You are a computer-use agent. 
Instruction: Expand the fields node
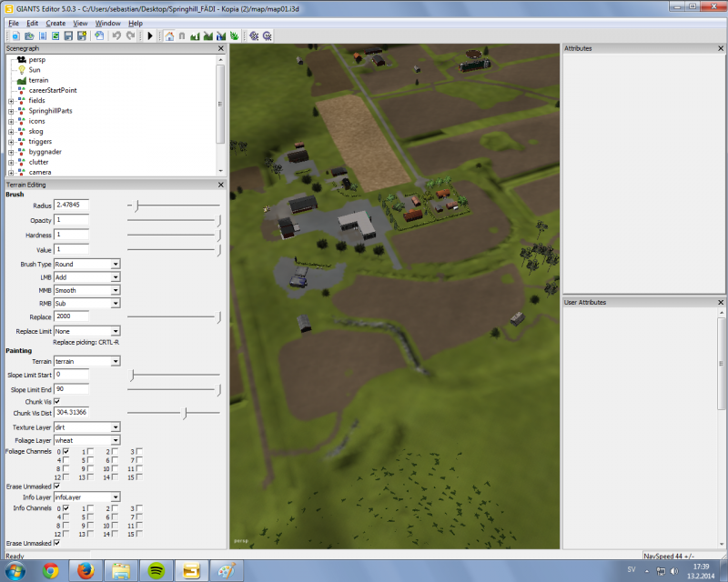[11, 101]
